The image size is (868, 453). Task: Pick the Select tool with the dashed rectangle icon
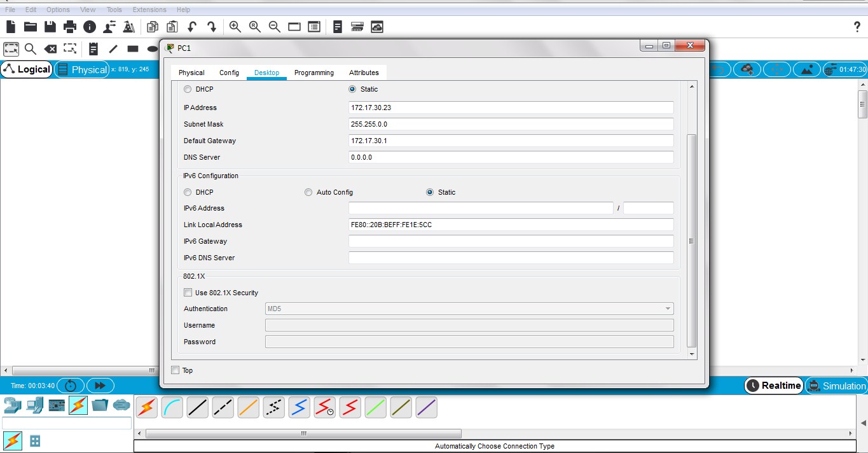point(11,49)
